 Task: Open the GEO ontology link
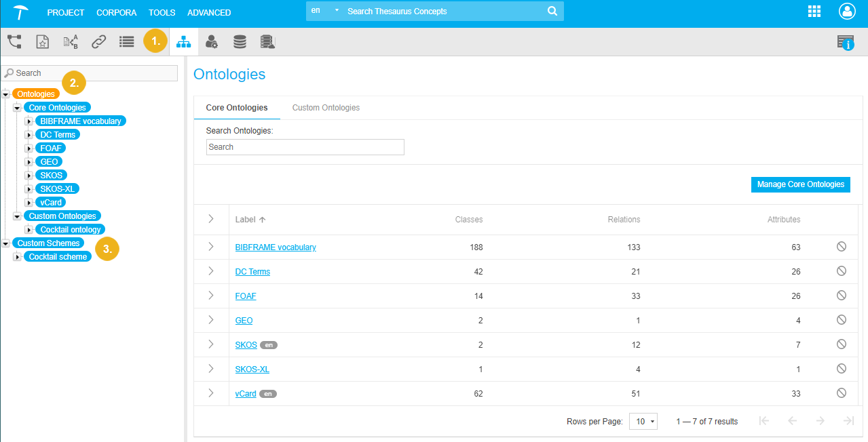[x=244, y=321]
